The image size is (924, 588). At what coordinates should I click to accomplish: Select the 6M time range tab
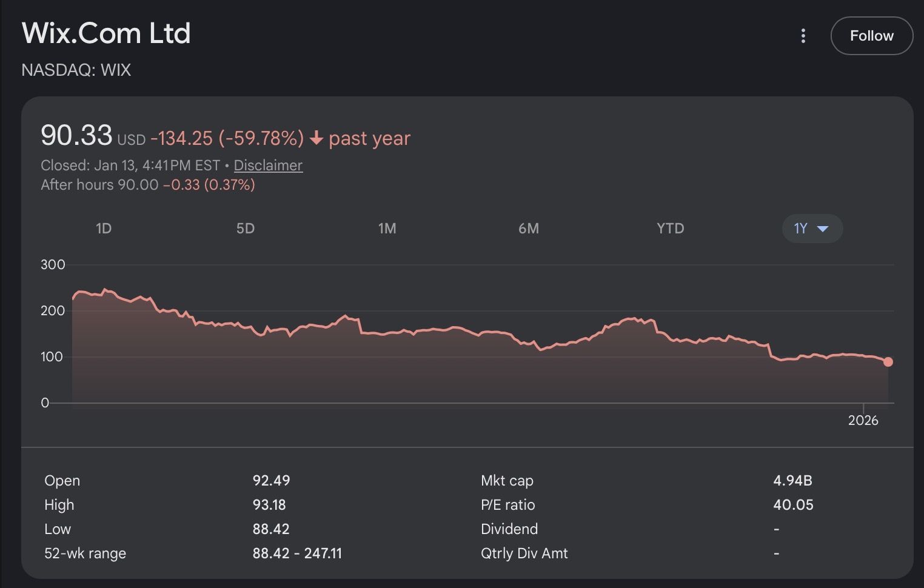click(x=529, y=229)
